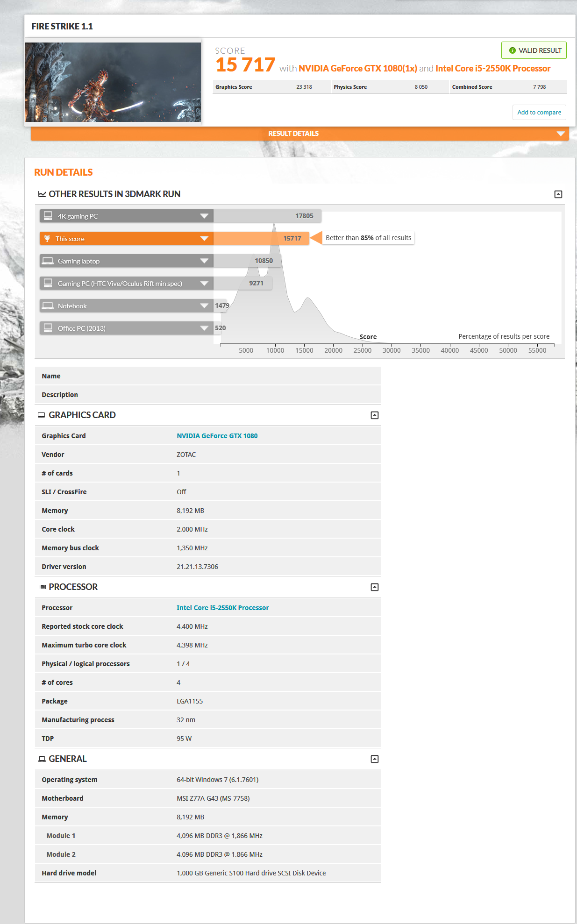The image size is (577, 924).
Task: Click the chart icon beside Other Results heading
Action: [42, 194]
